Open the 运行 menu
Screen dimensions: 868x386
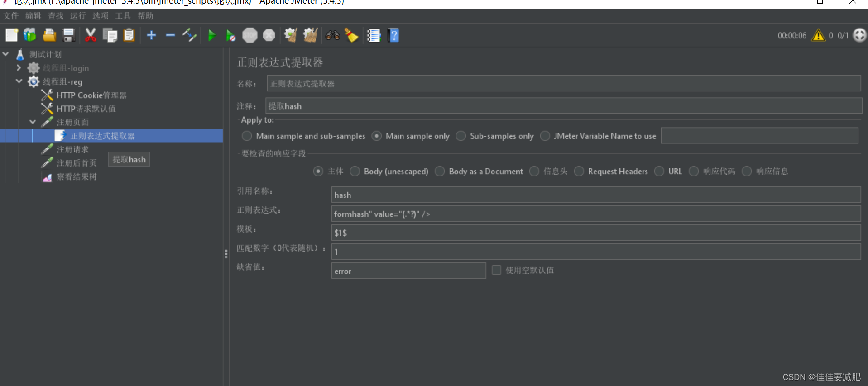tap(78, 16)
